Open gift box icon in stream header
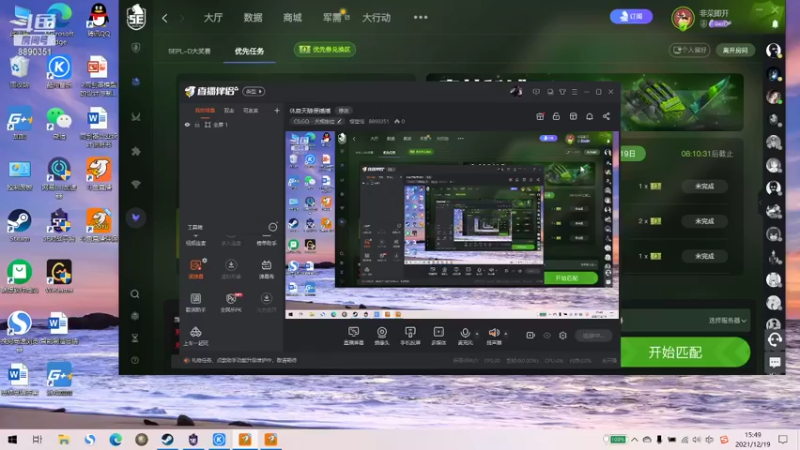 pos(540,116)
